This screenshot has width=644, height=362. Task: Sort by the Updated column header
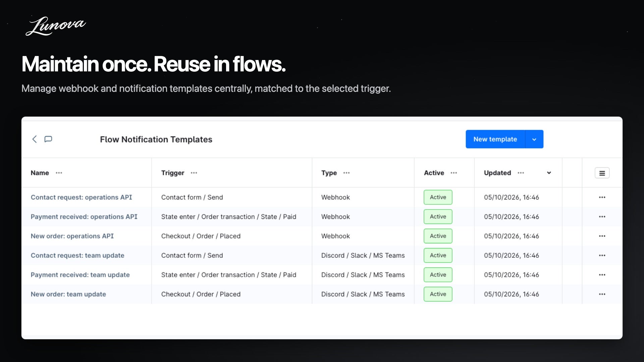497,173
